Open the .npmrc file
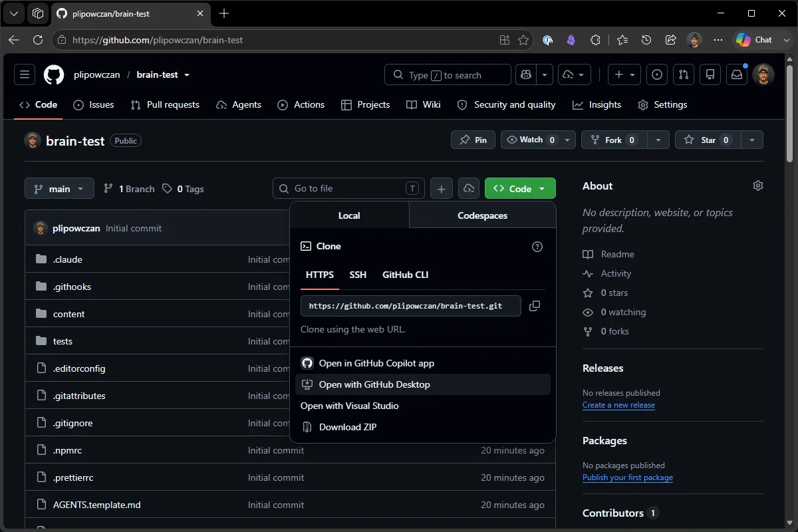798x532 pixels. pyautogui.click(x=67, y=450)
